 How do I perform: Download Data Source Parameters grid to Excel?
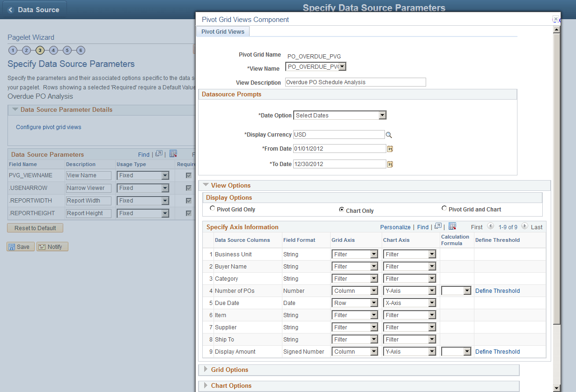172,154
